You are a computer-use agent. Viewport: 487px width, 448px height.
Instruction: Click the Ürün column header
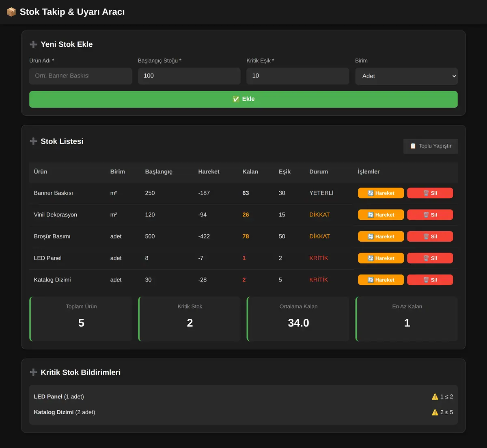[x=41, y=172]
